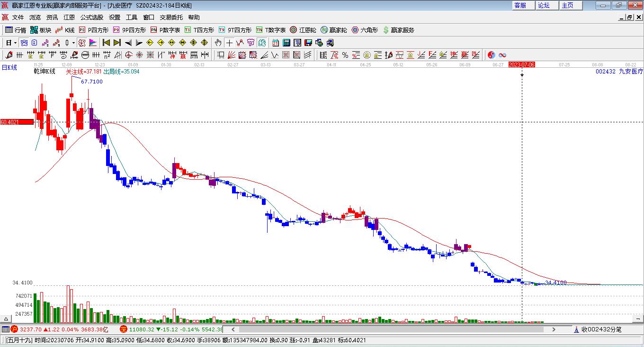
Task: Click the 客服 customer service button
Action: click(520, 5)
